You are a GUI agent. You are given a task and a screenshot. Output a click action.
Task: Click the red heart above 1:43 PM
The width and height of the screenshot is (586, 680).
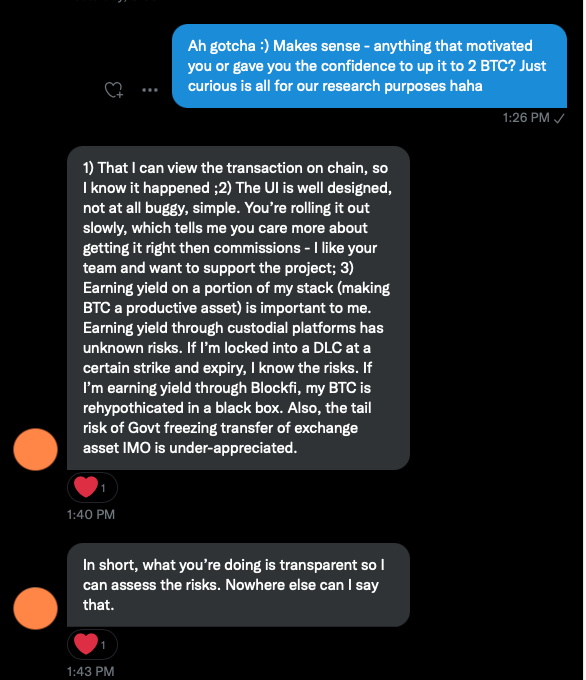pos(86,644)
